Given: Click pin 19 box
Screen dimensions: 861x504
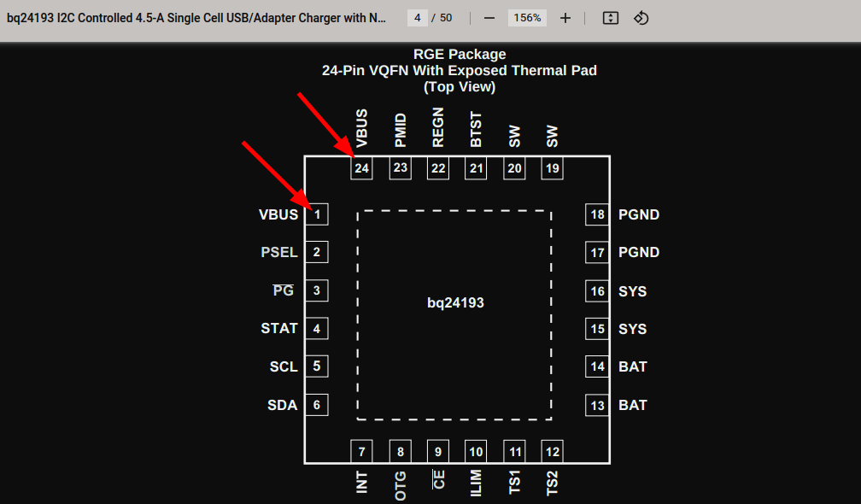Looking at the screenshot, I should [553, 168].
